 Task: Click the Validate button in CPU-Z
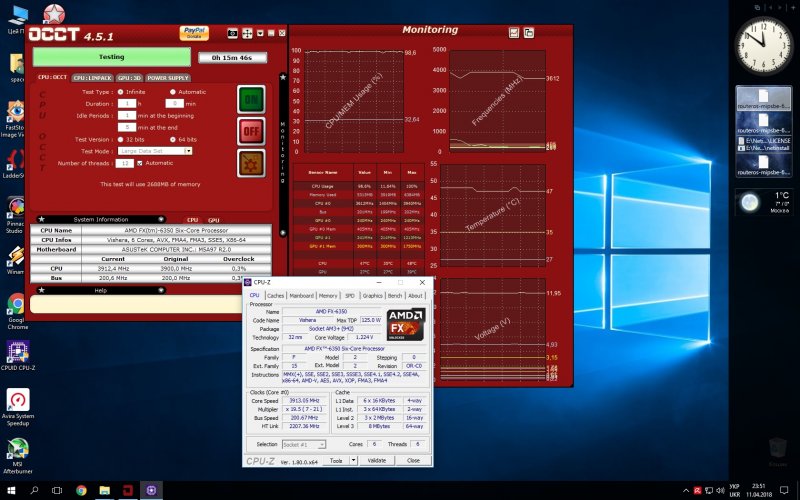[377, 460]
